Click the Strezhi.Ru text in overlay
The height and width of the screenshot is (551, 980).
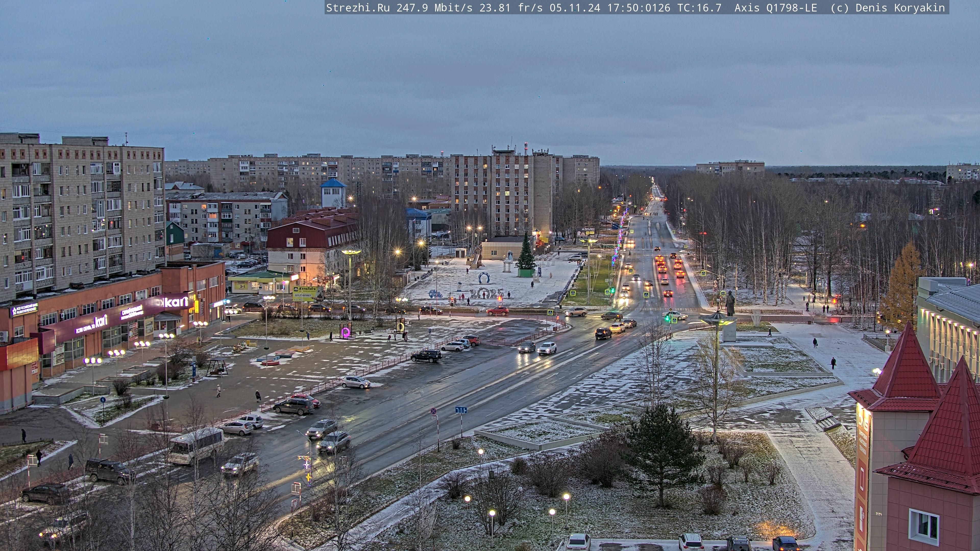[x=358, y=8]
